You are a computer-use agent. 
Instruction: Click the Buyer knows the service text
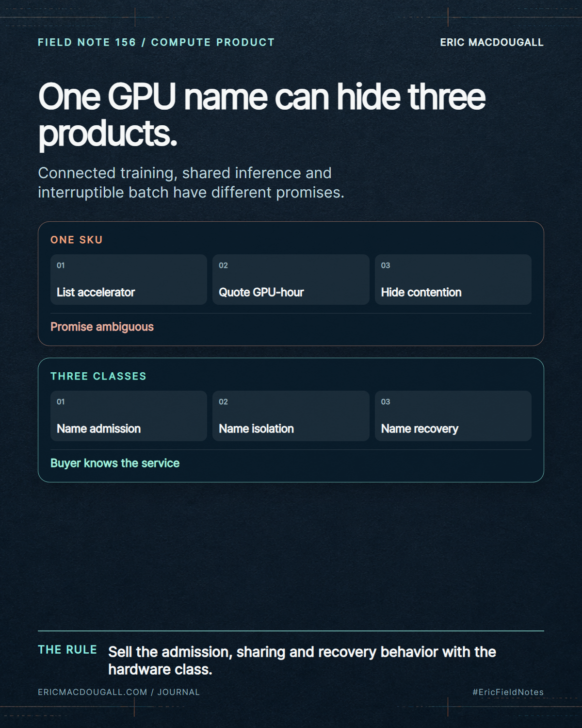(x=115, y=463)
